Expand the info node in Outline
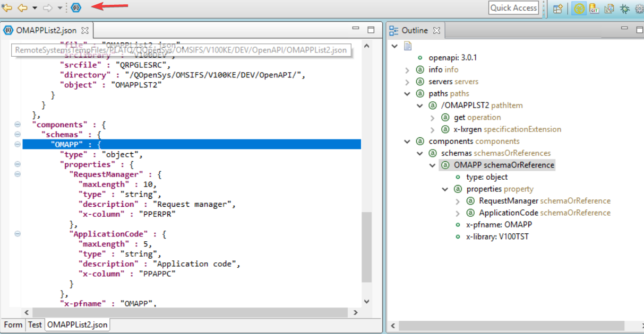Viewport: 644px width, 334px height. [x=407, y=70]
